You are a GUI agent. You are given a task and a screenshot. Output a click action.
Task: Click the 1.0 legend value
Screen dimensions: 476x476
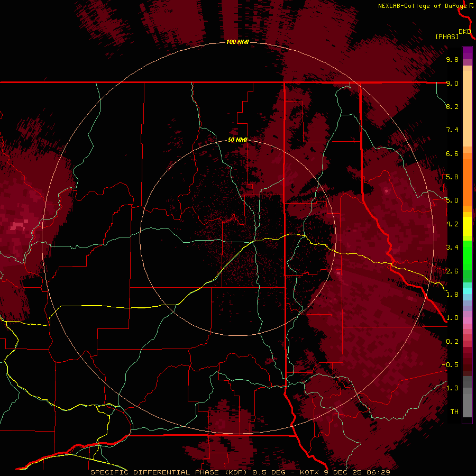452,318
